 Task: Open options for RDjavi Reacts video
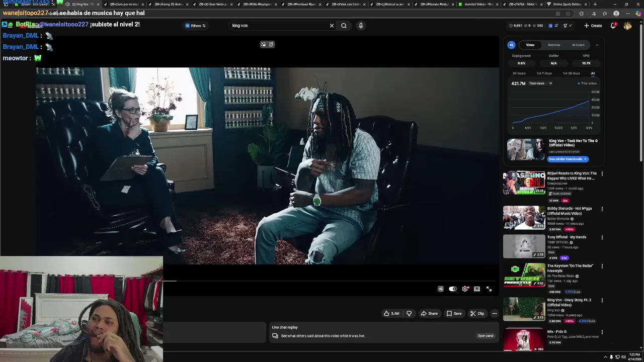[x=602, y=174]
